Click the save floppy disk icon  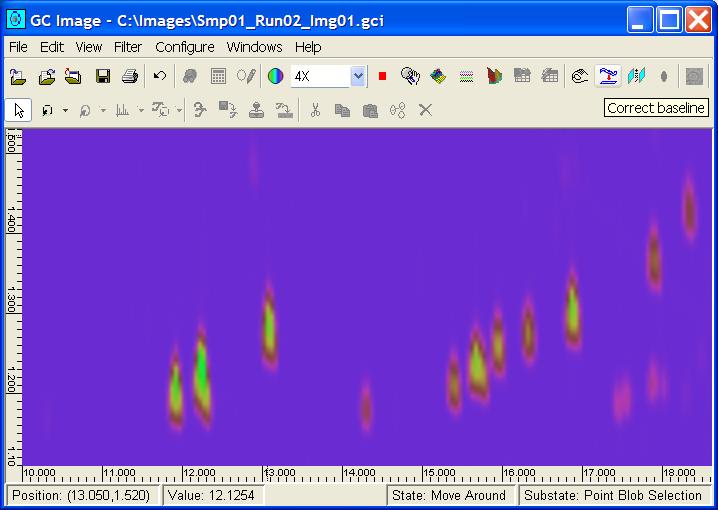click(x=103, y=76)
